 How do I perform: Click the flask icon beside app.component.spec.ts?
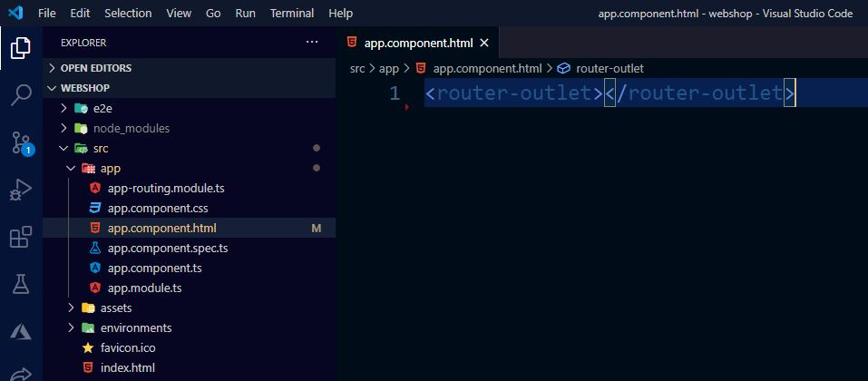pos(95,248)
